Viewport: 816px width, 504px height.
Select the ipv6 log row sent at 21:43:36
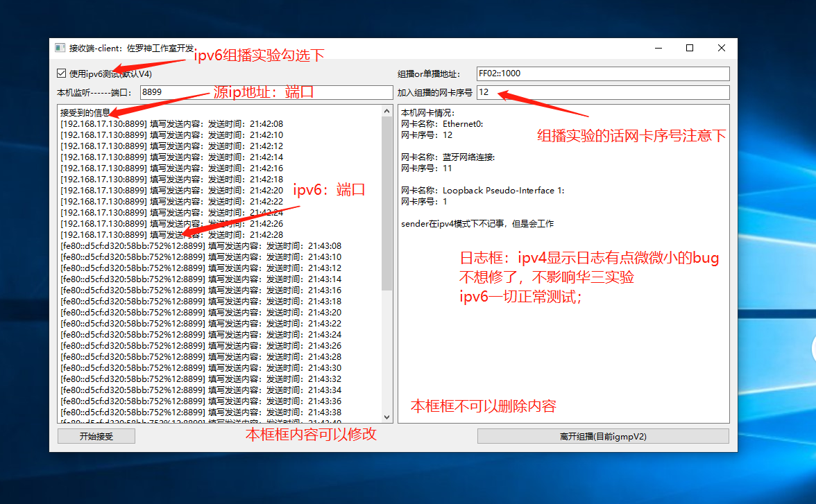201,401
